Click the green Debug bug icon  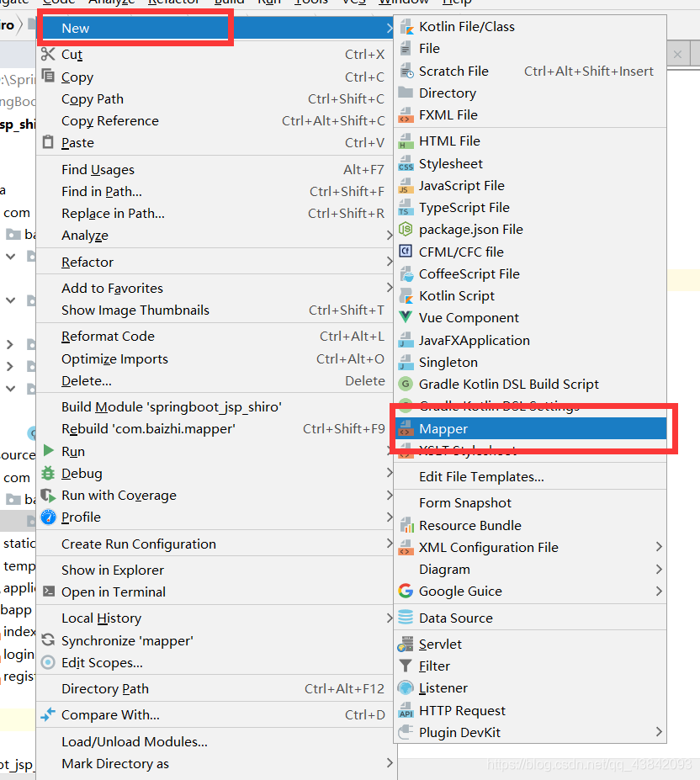click(x=48, y=473)
